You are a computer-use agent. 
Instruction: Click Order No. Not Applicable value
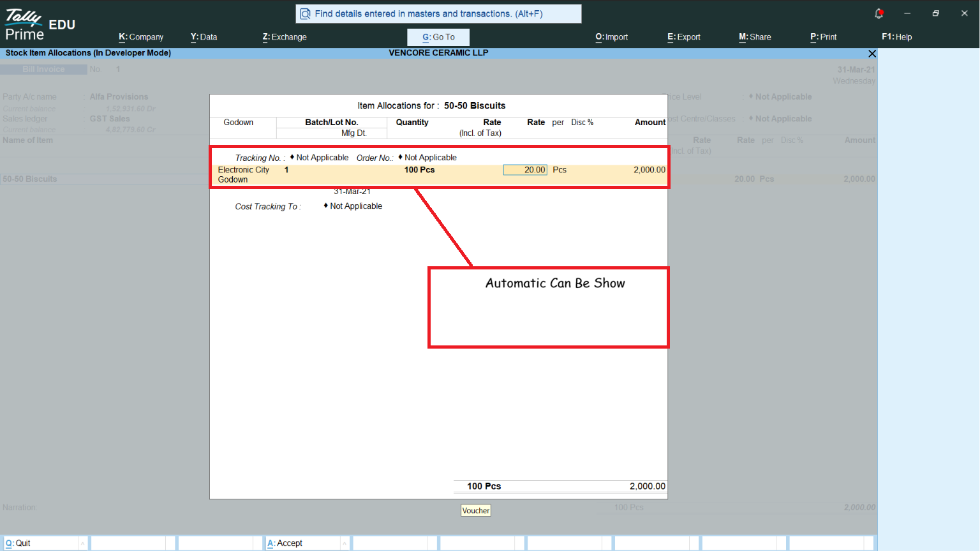tap(431, 158)
